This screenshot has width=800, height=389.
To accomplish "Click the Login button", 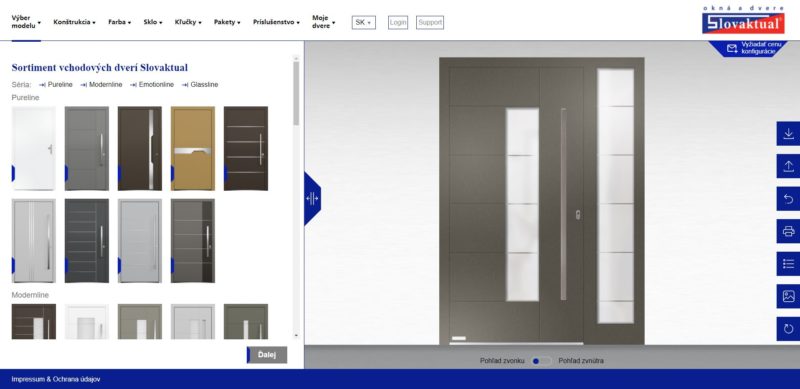I will click(398, 22).
